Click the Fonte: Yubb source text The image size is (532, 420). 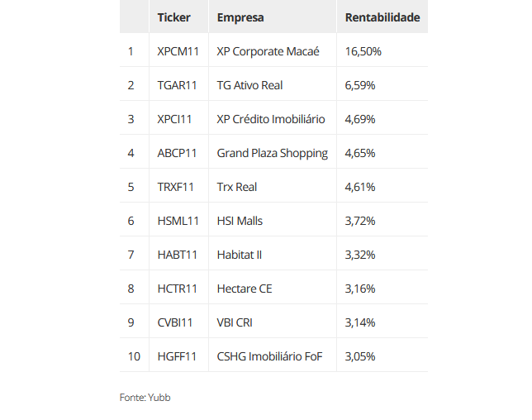coord(145,398)
